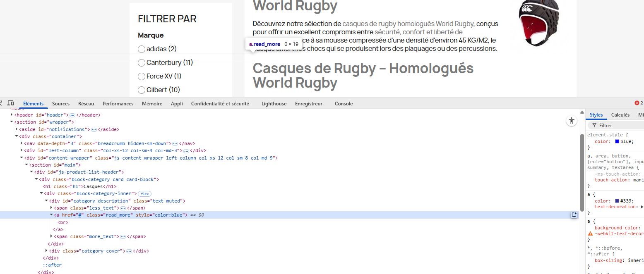
Task: Click the red error count badge
Action: [639, 103]
